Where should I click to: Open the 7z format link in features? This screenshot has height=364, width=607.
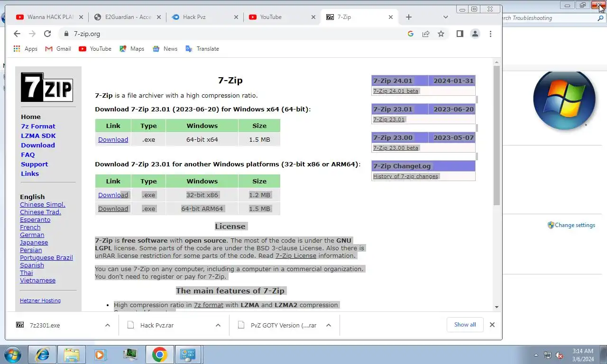coord(209,305)
